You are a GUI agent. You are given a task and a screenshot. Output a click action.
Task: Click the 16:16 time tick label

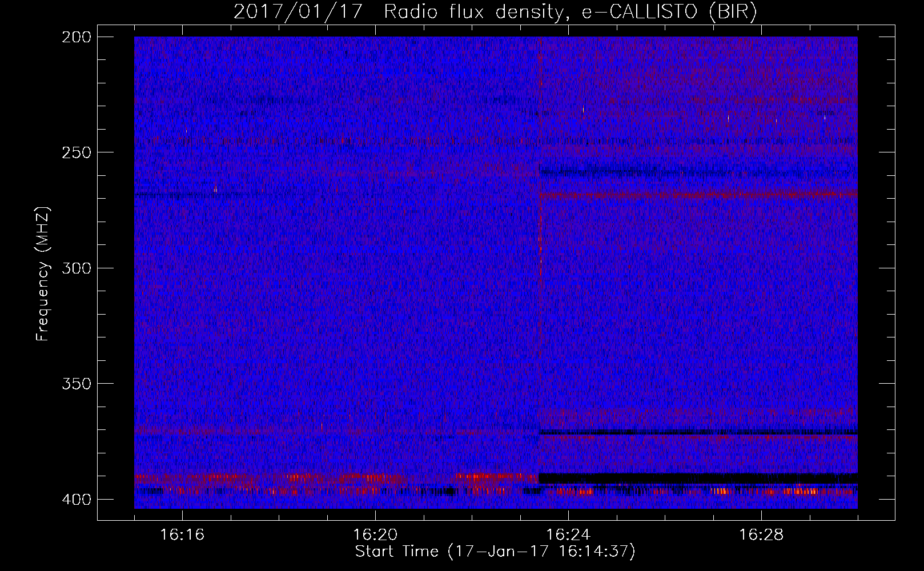tap(182, 534)
